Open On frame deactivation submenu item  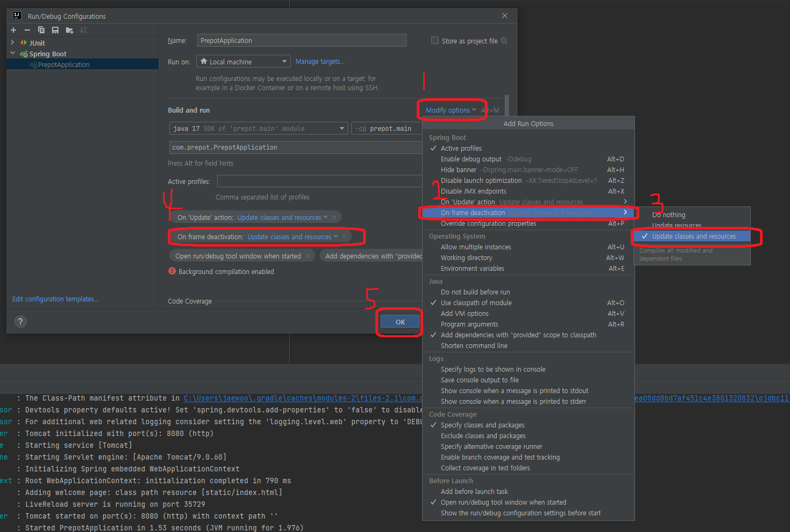coord(528,213)
